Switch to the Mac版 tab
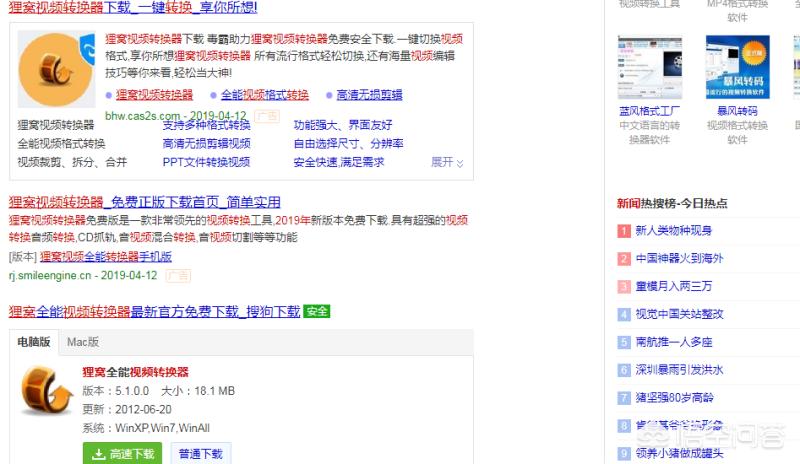800x464 pixels. 83,341
